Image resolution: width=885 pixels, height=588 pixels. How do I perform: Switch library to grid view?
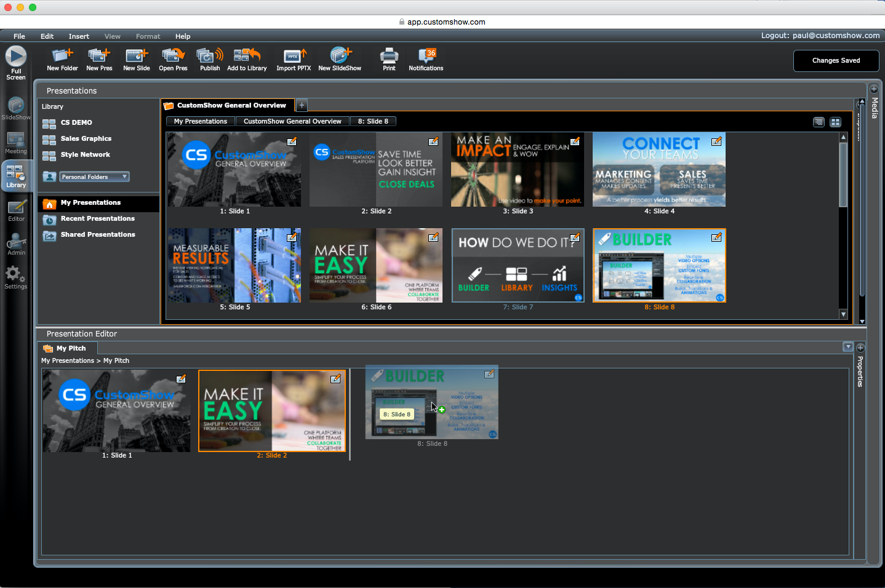point(835,122)
